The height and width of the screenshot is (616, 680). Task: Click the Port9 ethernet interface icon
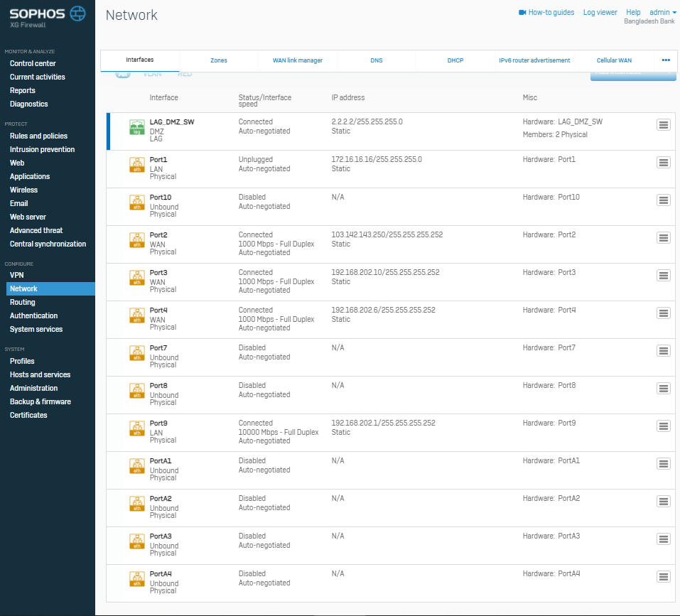coord(137,428)
